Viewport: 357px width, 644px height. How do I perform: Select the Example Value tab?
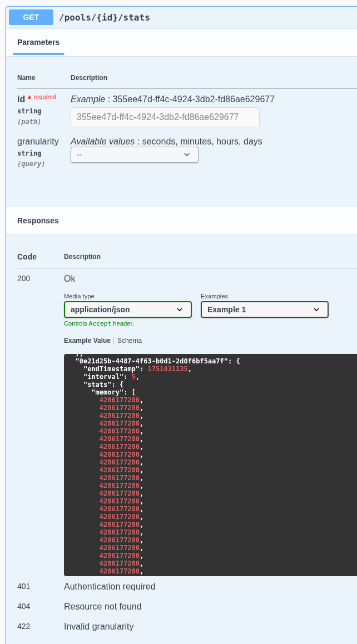[87, 341]
